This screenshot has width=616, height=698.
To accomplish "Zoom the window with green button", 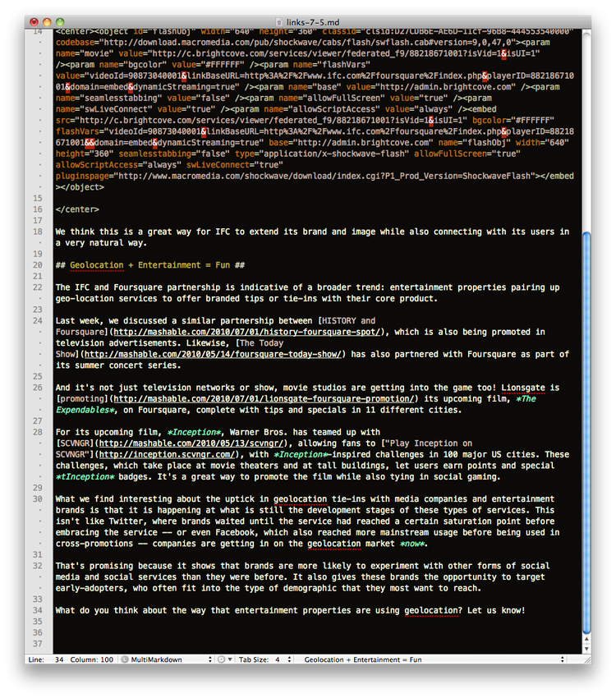I will pos(60,22).
